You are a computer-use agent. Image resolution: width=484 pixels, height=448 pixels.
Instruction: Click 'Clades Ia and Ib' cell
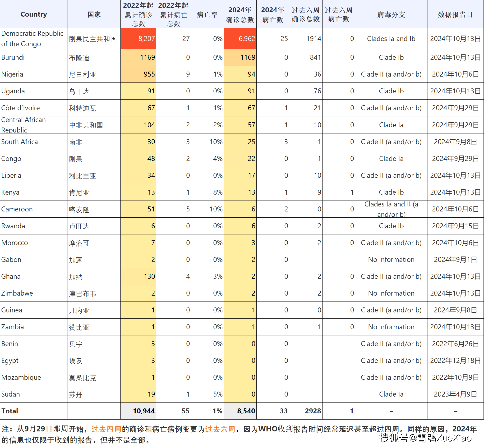click(391, 39)
